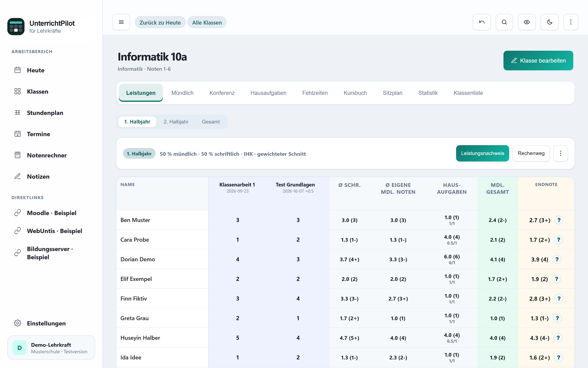The image size is (588, 368).
Task: Click the Alle Klassen chip
Action: click(x=207, y=22)
